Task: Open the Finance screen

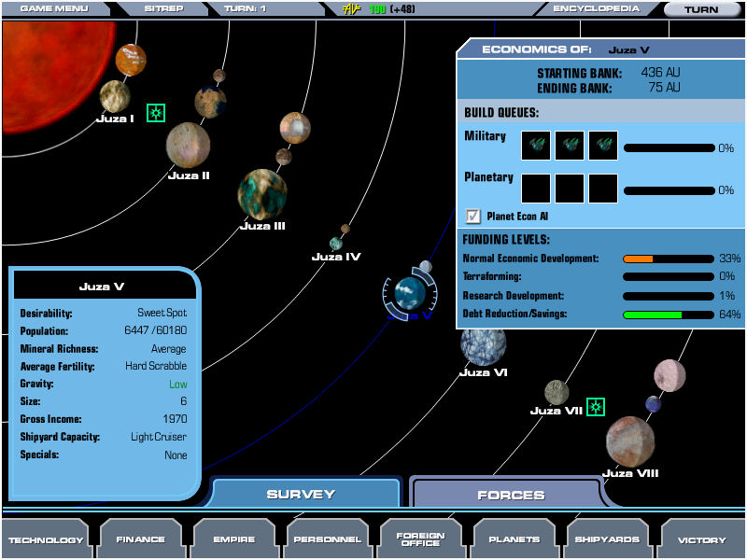Action: click(141, 539)
